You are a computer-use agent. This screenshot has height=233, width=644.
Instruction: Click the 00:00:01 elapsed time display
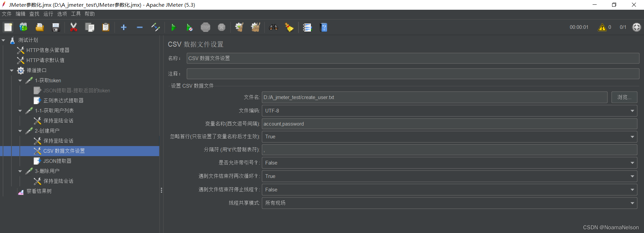pyautogui.click(x=579, y=27)
